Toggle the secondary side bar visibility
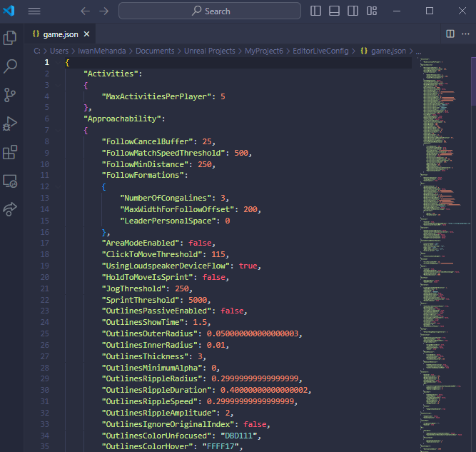Image resolution: width=476 pixels, height=452 pixels. coord(353,11)
